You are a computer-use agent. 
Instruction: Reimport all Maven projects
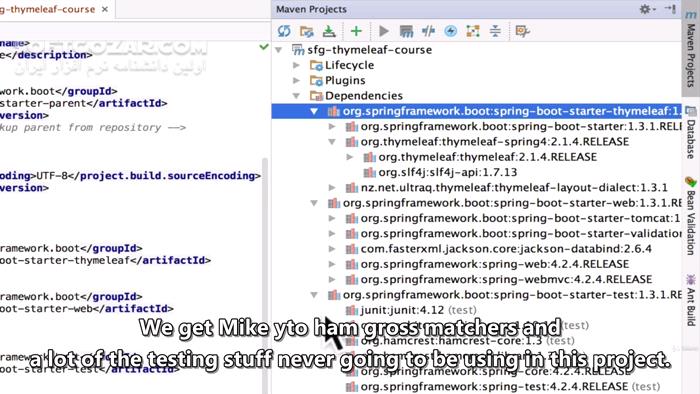(284, 31)
